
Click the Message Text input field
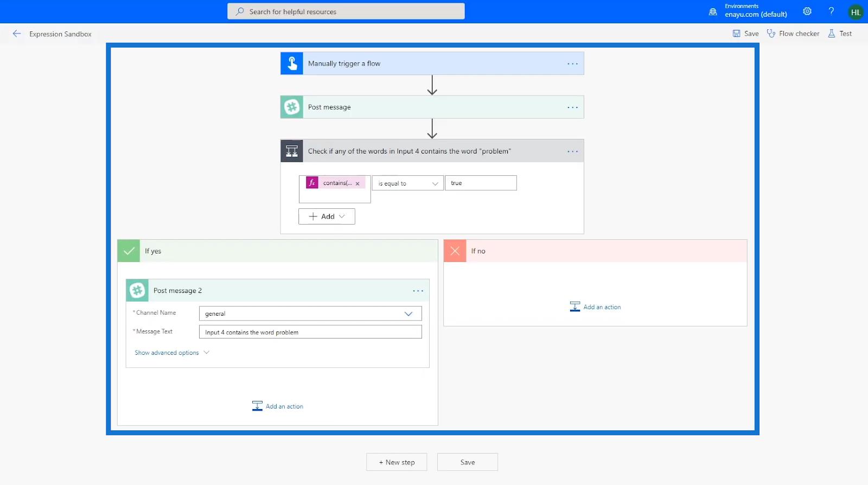coord(310,332)
